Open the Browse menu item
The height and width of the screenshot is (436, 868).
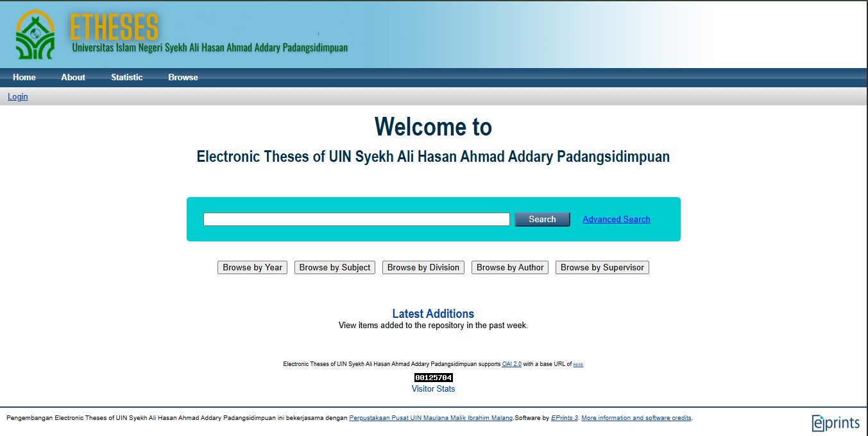pos(183,77)
